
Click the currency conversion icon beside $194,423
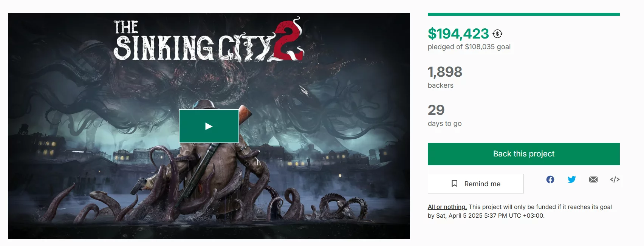pos(497,34)
